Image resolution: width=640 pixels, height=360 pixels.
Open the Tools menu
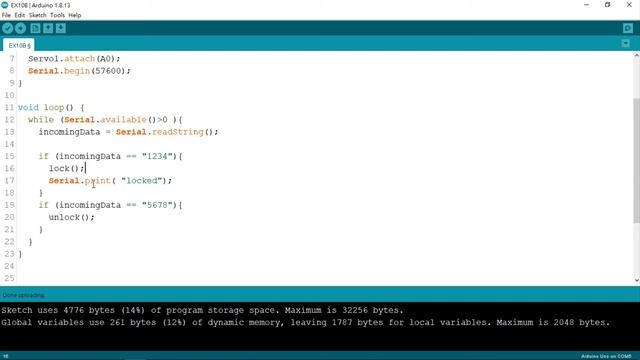click(x=57, y=15)
